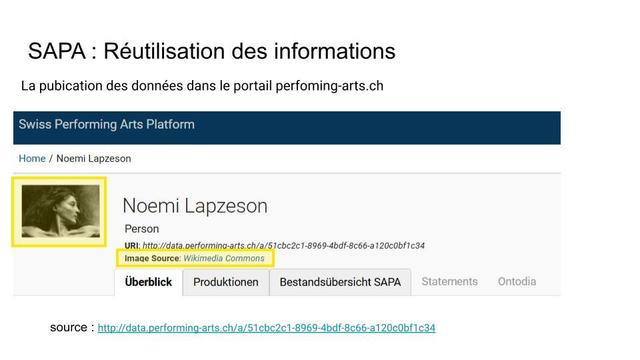640x360 pixels.
Task: Click the subtitle La pubication des données line
Action: click(202, 86)
